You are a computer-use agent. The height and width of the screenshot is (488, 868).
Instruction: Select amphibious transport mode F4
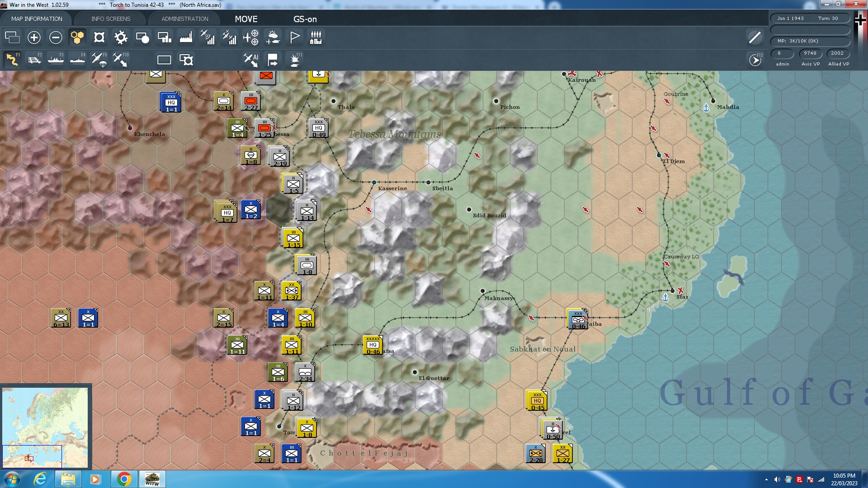click(x=78, y=60)
